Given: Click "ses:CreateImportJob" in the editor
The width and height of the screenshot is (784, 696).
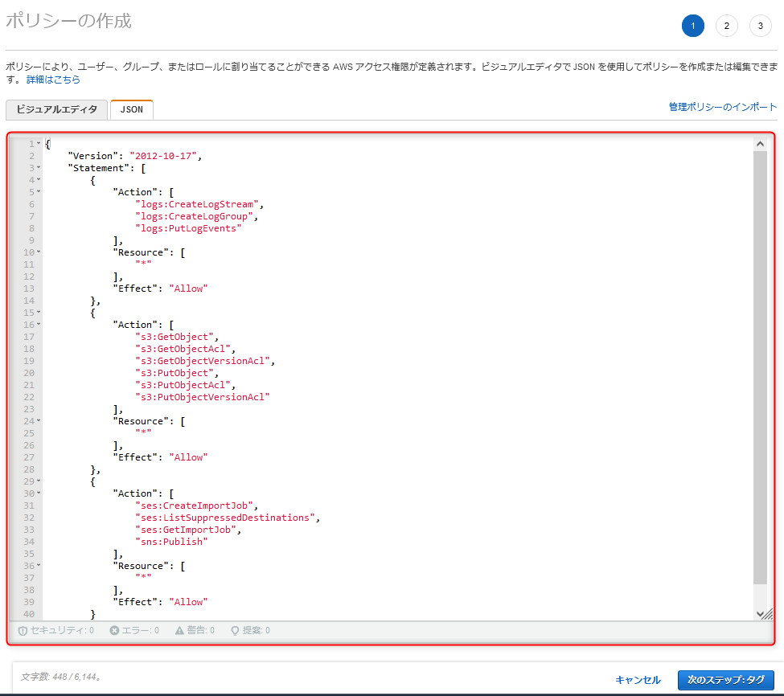Looking at the screenshot, I should tap(194, 506).
